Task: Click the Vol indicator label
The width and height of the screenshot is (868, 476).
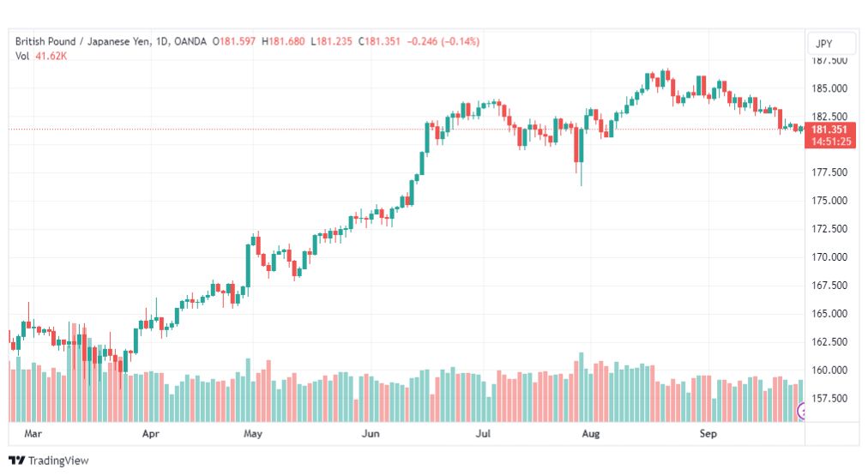Action: click(x=22, y=56)
